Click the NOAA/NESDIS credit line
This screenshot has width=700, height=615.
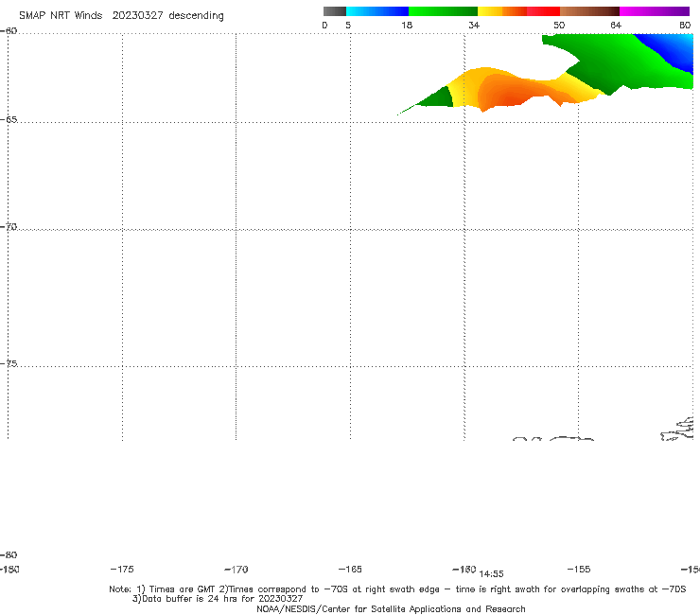tap(391, 608)
